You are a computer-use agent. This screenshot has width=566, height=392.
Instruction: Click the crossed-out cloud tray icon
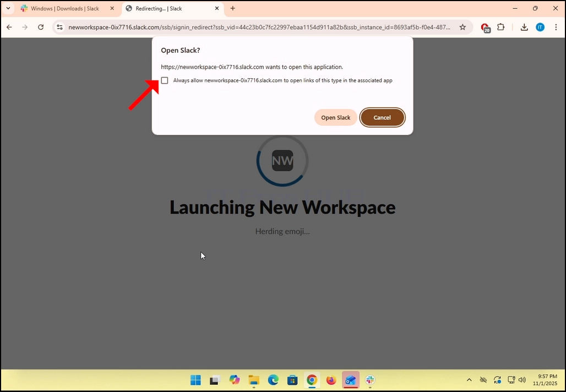tap(483, 380)
